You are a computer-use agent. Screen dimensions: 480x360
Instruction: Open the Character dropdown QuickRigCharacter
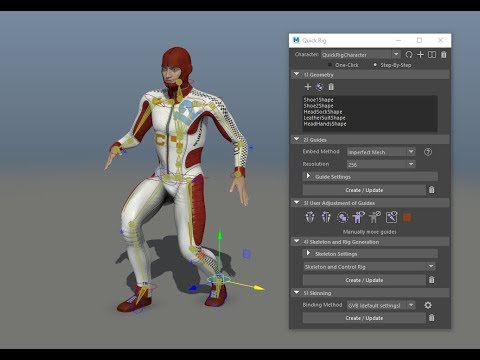(361, 54)
